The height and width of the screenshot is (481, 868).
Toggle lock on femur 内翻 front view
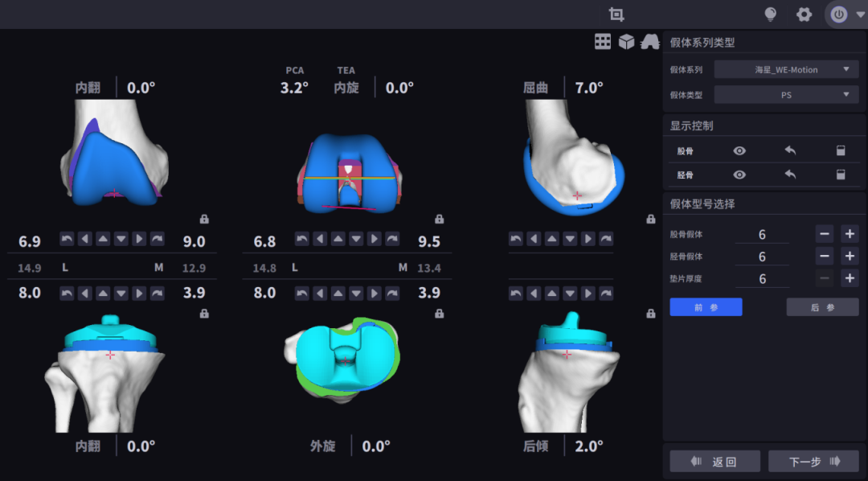coord(204,220)
